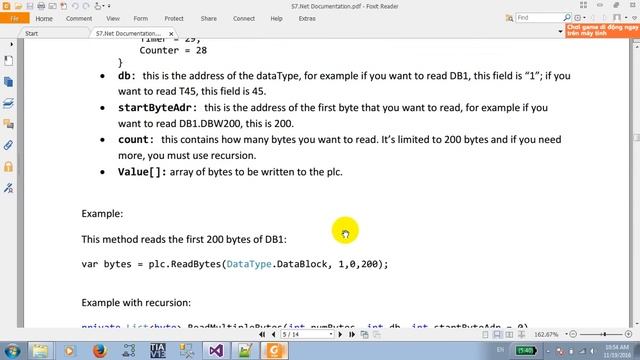640x360 pixels.
Task: Open Windows Explorer from taskbar
Action: click(x=40, y=351)
